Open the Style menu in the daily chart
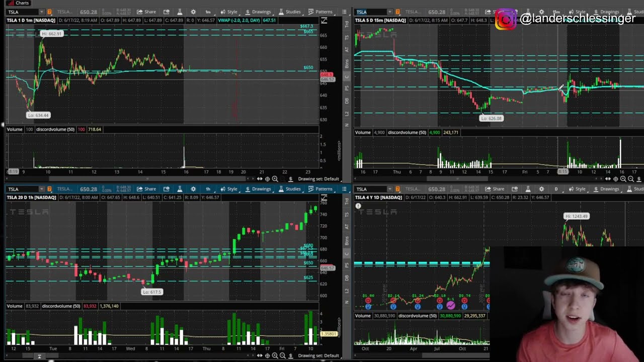The image size is (644, 362). coord(577,189)
